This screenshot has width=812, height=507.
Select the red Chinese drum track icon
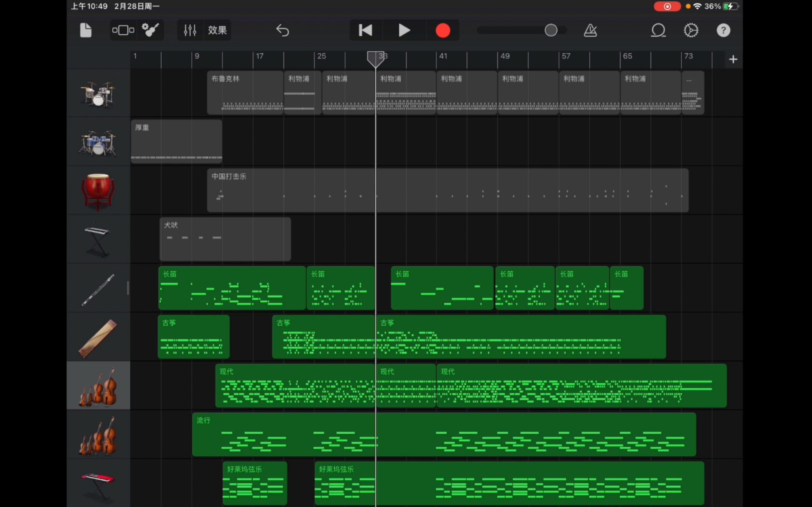pyautogui.click(x=98, y=192)
